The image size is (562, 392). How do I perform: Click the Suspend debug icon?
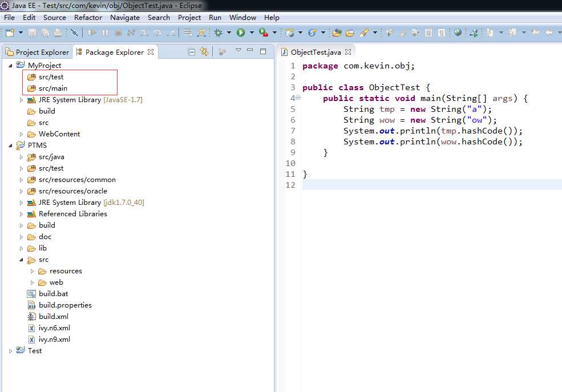coord(105,33)
